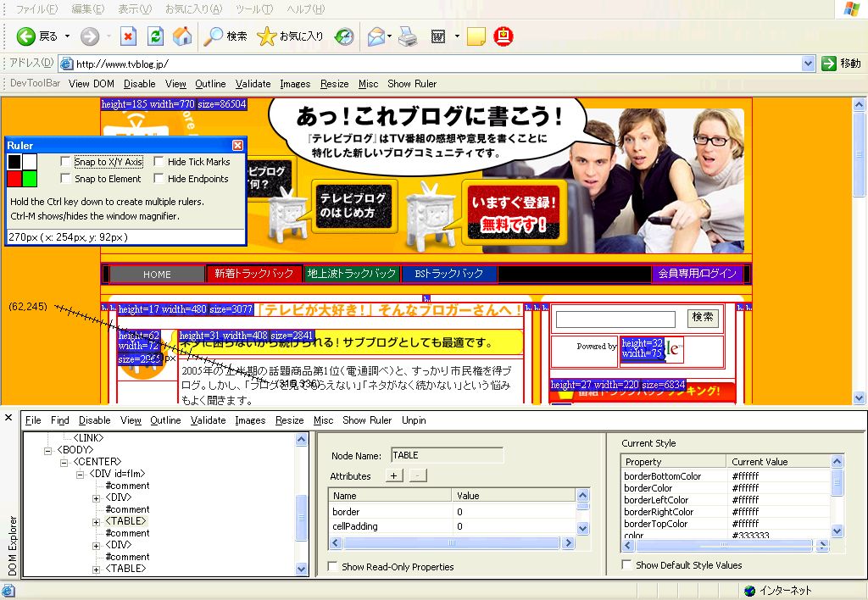Click the plus add attribute button
This screenshot has width=868, height=600.
pyautogui.click(x=393, y=475)
